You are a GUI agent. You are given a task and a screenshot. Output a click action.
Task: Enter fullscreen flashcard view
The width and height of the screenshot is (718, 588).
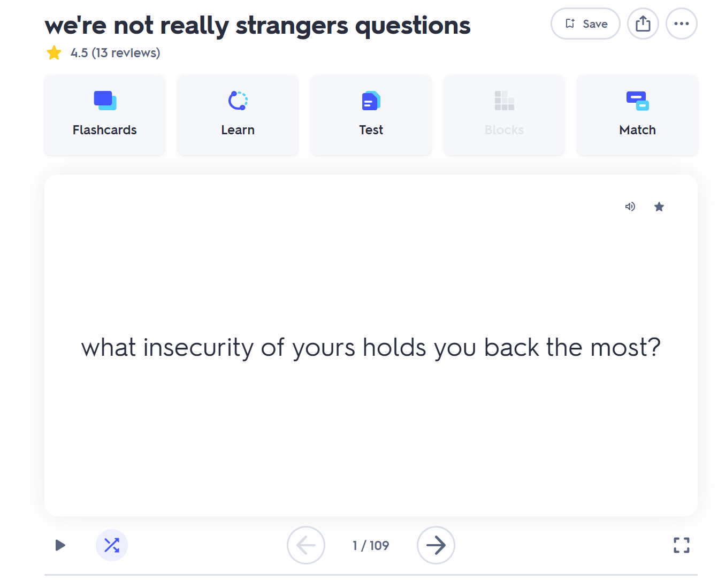pyautogui.click(x=682, y=545)
